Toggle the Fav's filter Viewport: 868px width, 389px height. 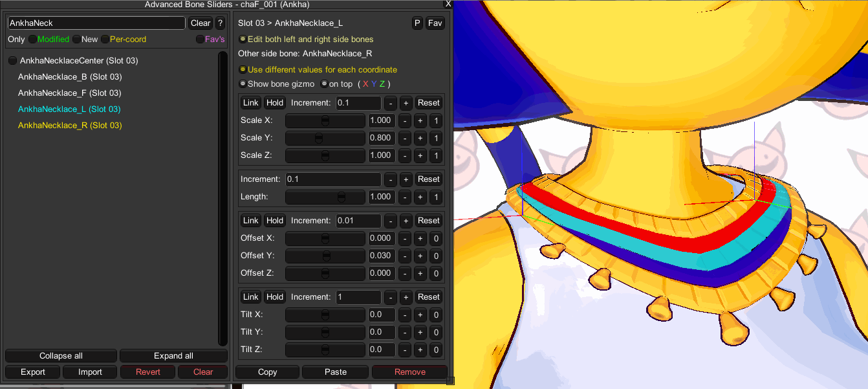point(210,39)
